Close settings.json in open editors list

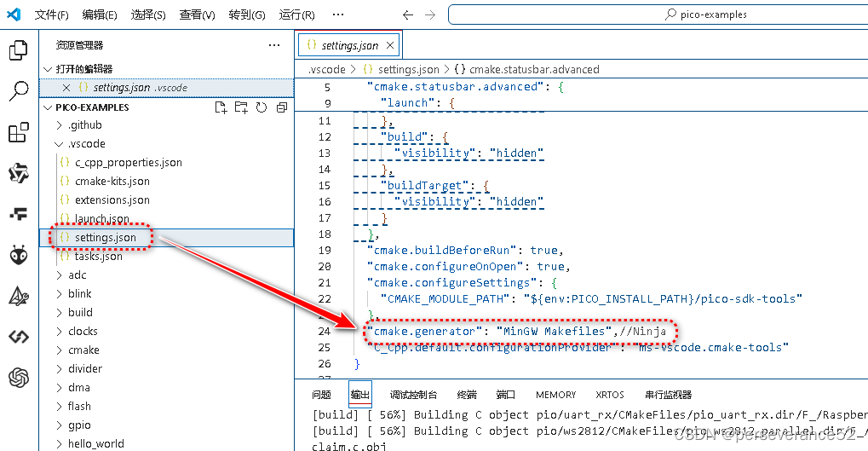[66, 88]
